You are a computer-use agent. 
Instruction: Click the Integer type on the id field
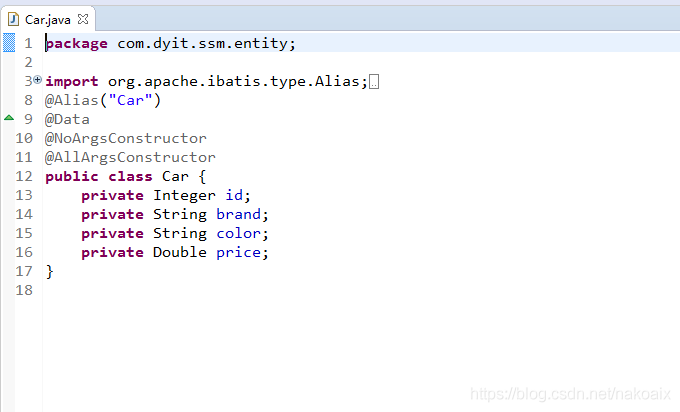184,195
